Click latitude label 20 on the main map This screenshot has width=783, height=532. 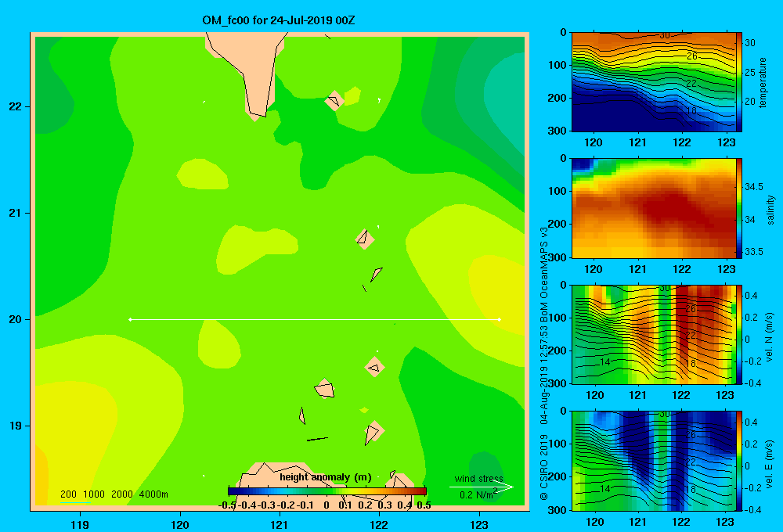[x=15, y=319]
